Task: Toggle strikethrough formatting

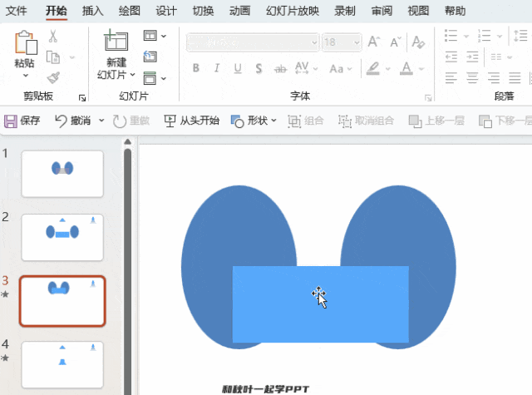Action: (x=280, y=69)
